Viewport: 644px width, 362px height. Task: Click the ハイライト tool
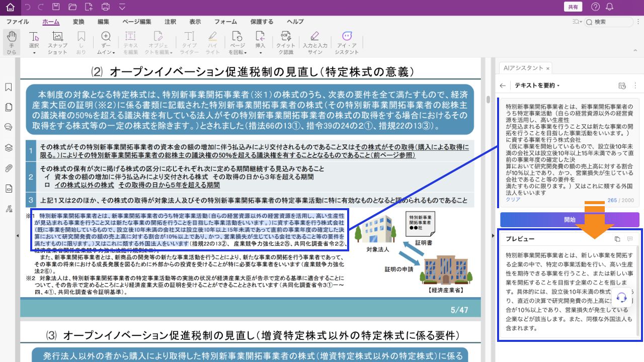(212, 42)
